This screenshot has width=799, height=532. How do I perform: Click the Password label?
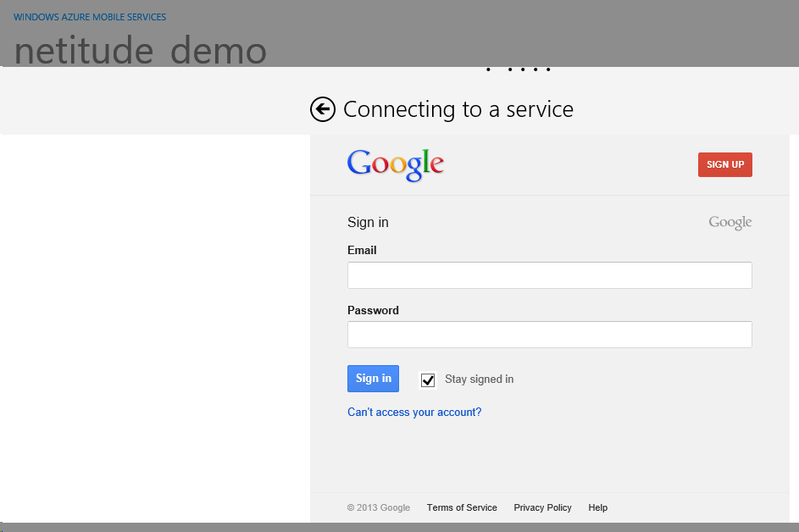tap(373, 310)
